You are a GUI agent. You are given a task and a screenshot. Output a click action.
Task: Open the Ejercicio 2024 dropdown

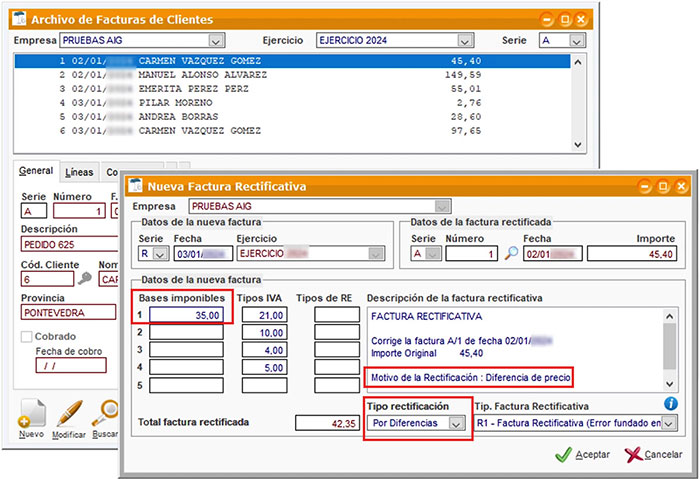point(465,41)
